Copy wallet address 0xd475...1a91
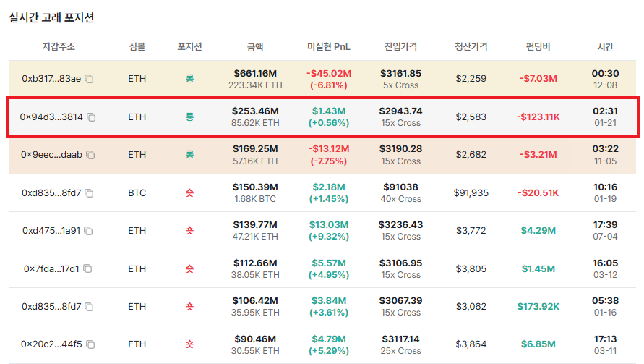The height and width of the screenshot is (364, 644). tap(88, 231)
